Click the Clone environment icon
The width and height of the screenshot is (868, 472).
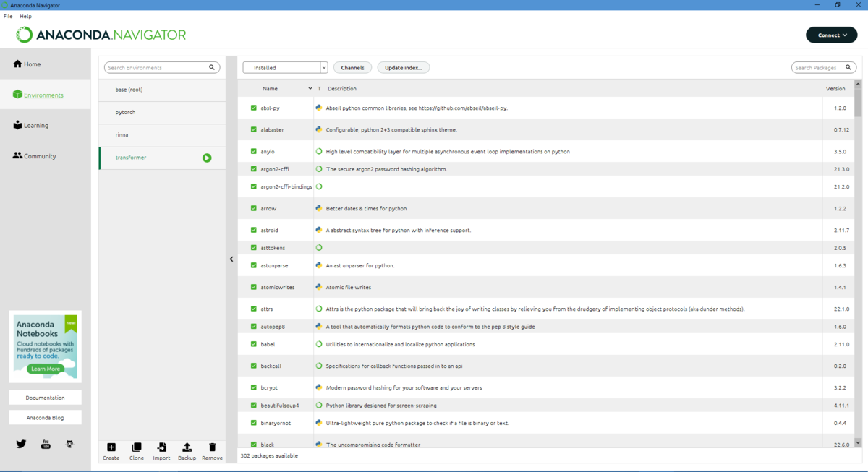click(x=137, y=447)
